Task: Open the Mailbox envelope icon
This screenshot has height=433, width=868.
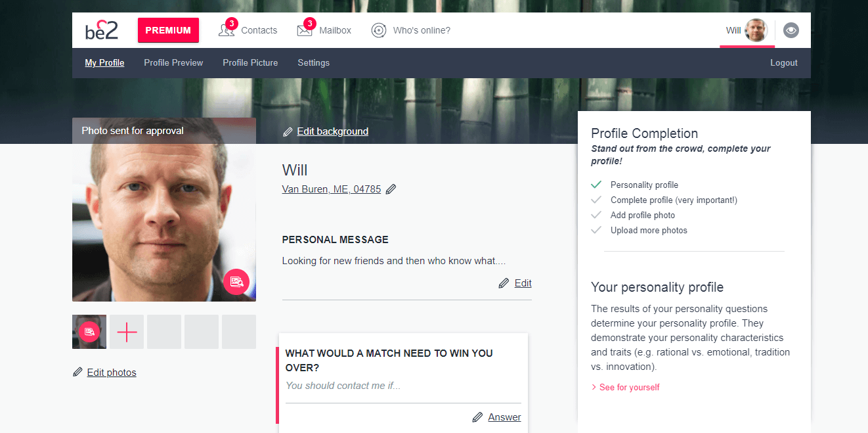Action: 305,30
